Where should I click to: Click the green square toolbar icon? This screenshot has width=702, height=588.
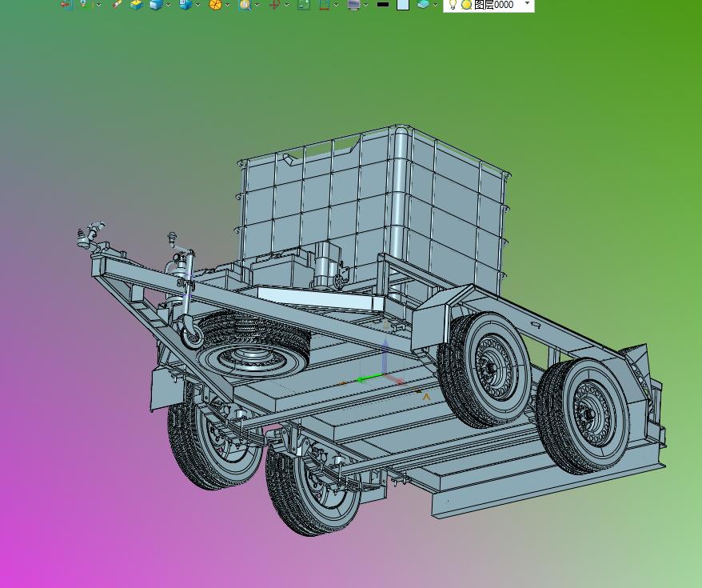[x=304, y=5]
